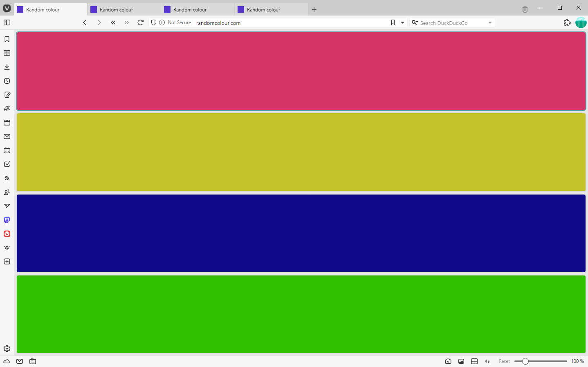Toggle the side panel visibility
This screenshot has height=367, width=588.
(x=7, y=22)
